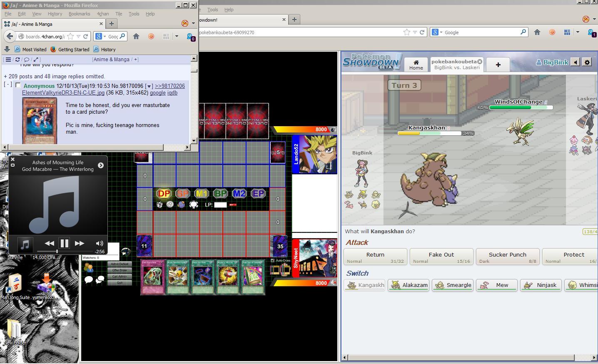Open the Tile menu
598x364 pixels.
click(119, 14)
